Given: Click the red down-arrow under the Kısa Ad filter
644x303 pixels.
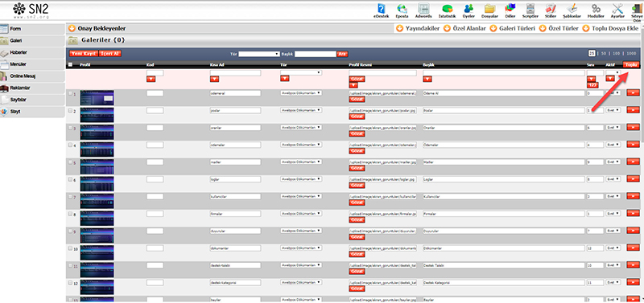Looking at the screenshot, I should (214, 79).
